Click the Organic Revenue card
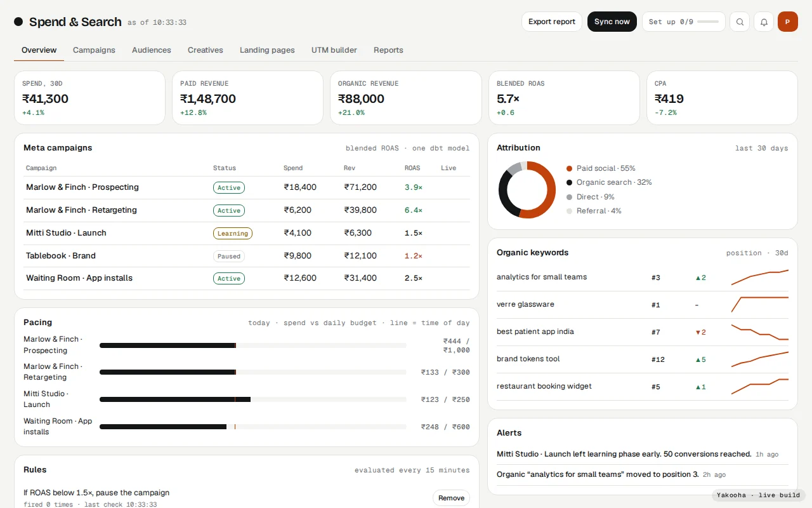 (406, 98)
